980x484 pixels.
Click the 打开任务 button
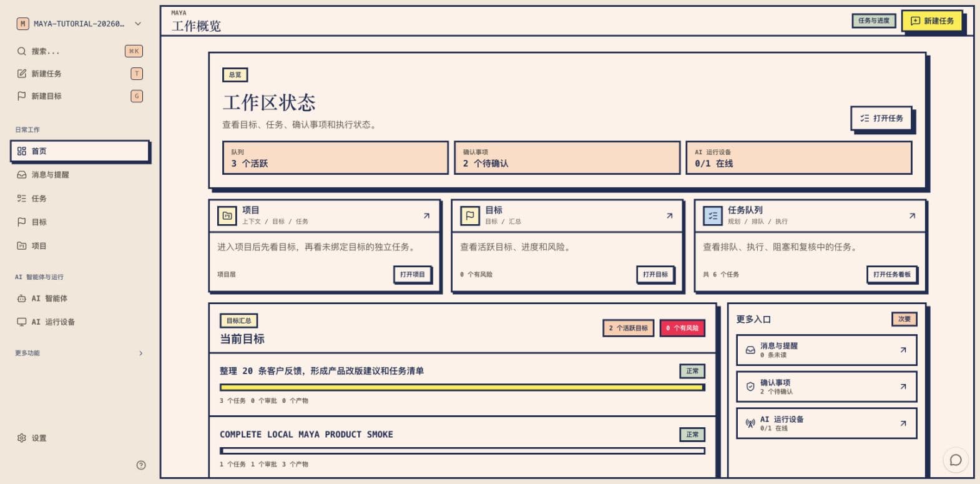pos(881,118)
